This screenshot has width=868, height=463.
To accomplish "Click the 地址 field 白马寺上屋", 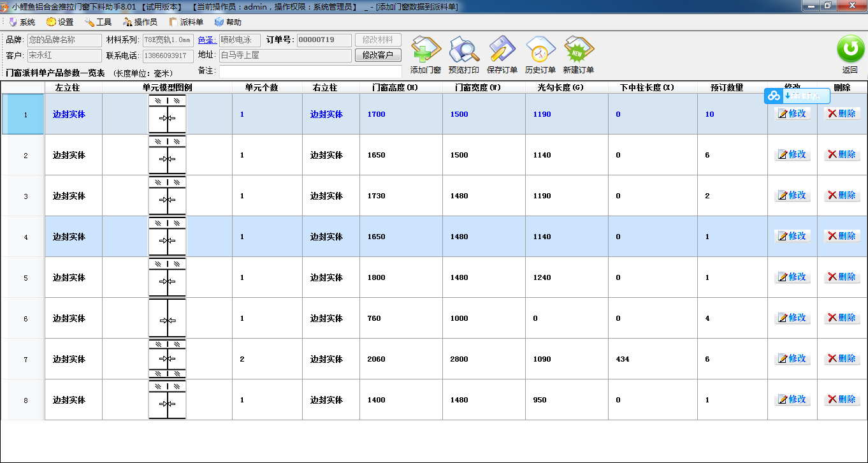I will click(x=286, y=55).
